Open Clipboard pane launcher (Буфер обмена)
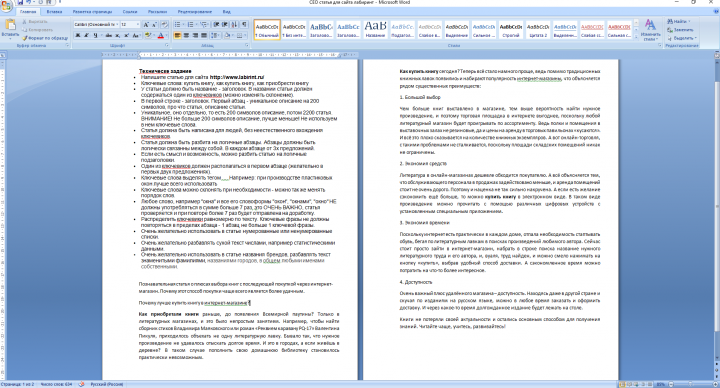This screenshot has width=720, height=388. pyautogui.click(x=68, y=45)
